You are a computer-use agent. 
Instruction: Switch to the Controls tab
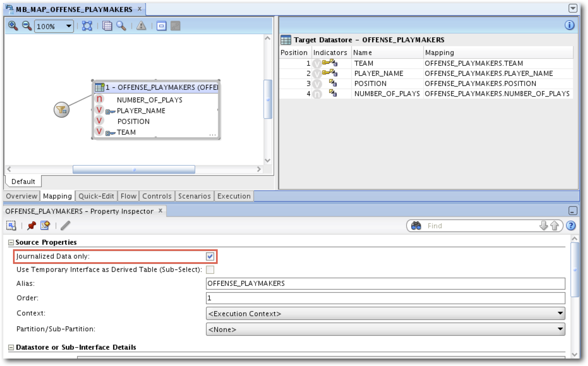coord(157,196)
